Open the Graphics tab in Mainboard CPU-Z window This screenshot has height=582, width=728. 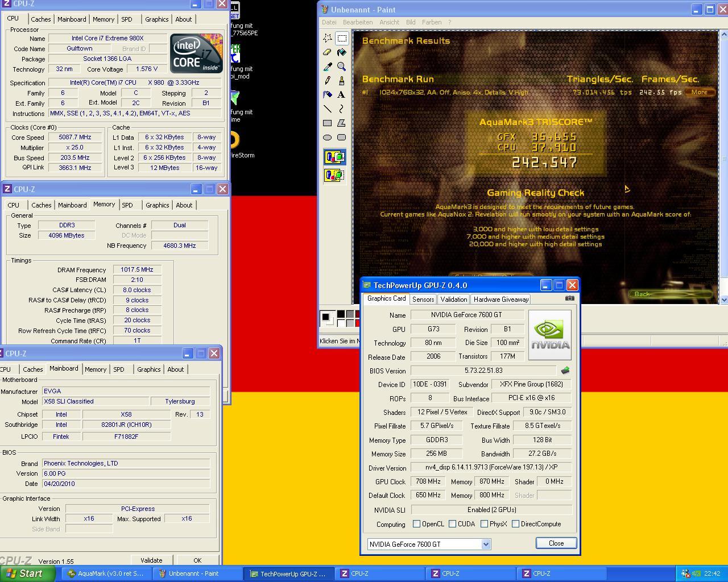point(149,369)
